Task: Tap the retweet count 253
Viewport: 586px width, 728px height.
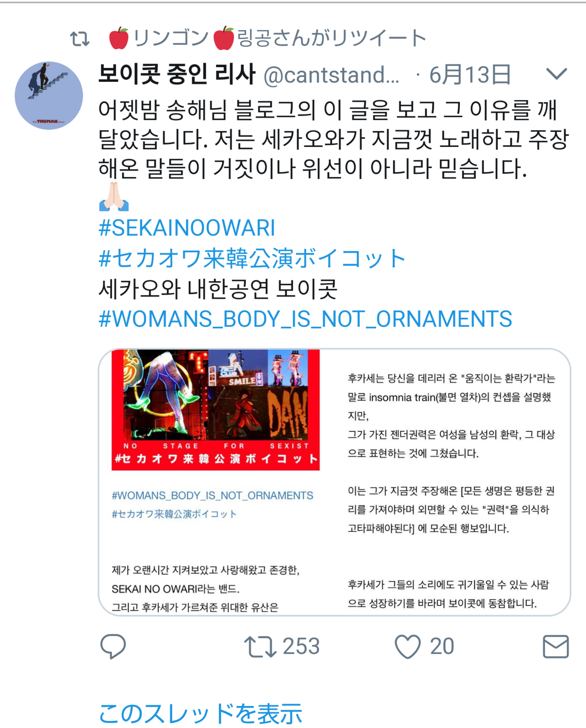Action: (301, 647)
